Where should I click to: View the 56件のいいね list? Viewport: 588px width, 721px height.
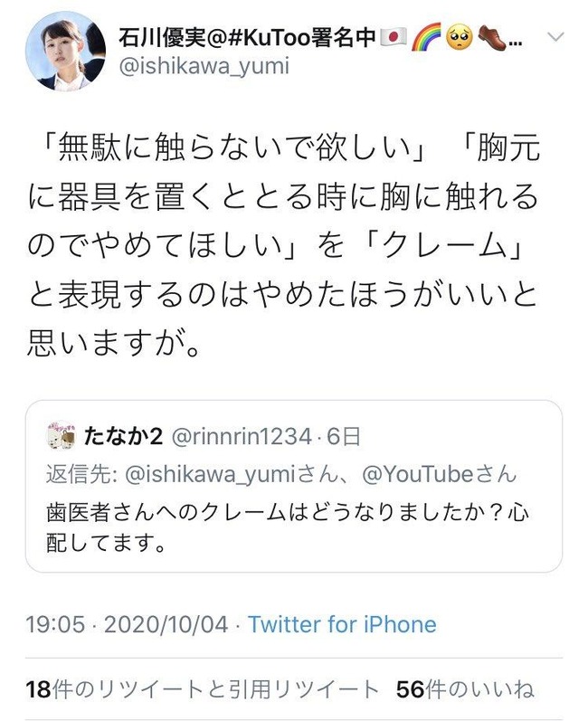(465, 689)
